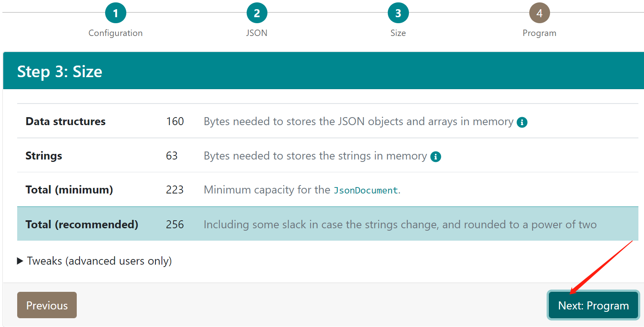Viewport: 644px width, 327px height.
Task: Switch to the Configuration step label
Action: point(115,33)
